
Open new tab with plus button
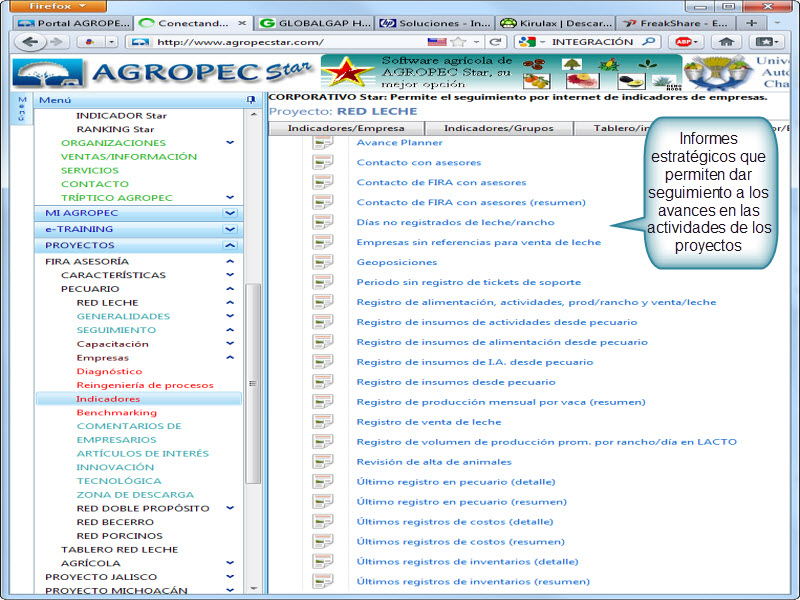(751, 23)
